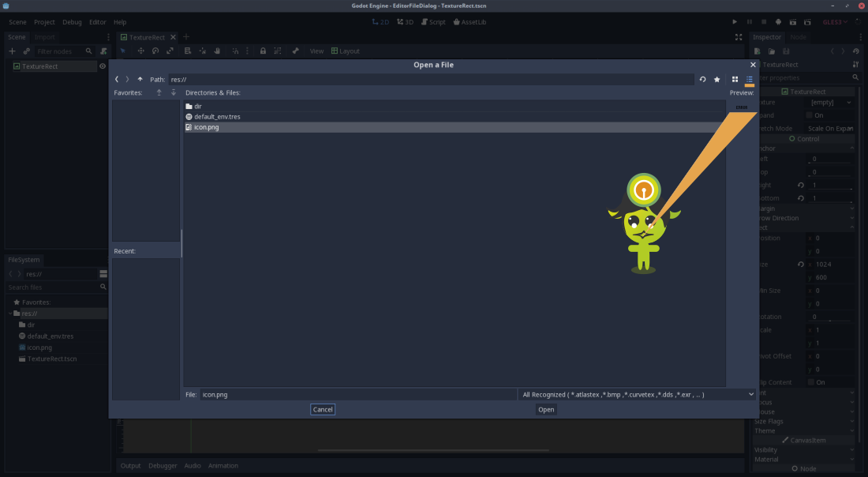
Task: Instance a child scene via link icon
Action: pos(27,51)
